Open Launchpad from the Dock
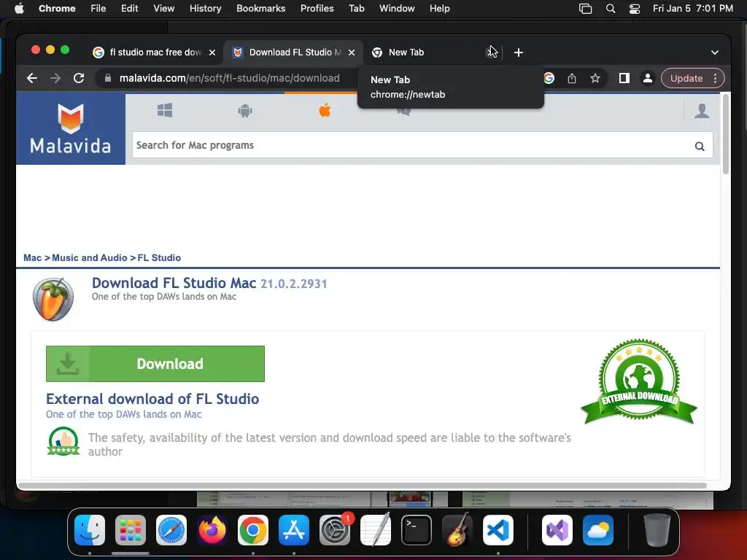 coord(131,530)
